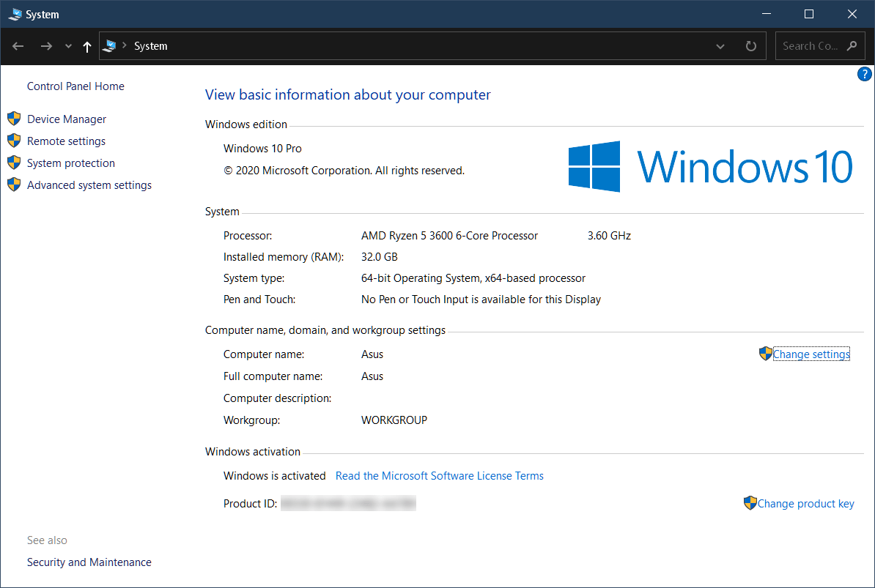Go up one level with up arrow
This screenshot has height=588, width=875.
[x=87, y=47]
